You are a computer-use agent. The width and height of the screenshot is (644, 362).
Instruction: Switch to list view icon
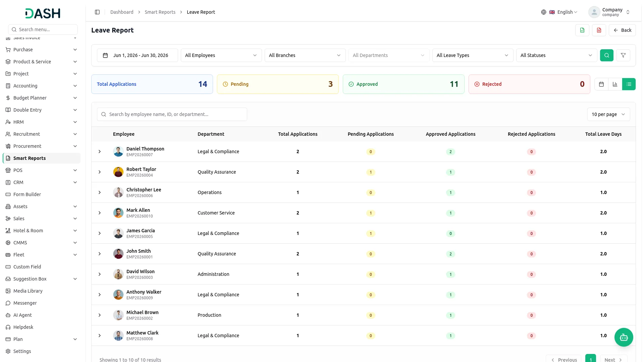pyautogui.click(x=629, y=84)
